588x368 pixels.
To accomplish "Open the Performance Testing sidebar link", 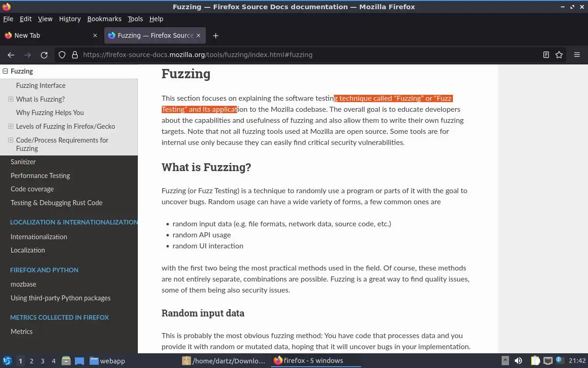I will (x=40, y=176).
